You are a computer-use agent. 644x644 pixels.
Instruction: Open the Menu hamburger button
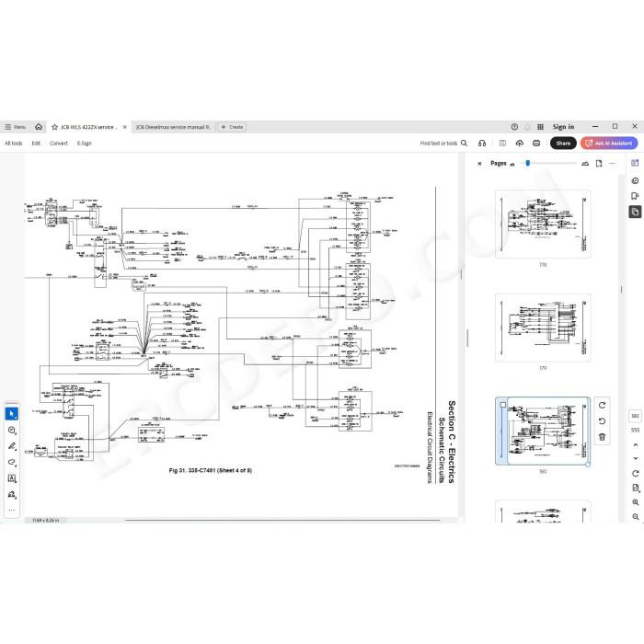pos(15,127)
